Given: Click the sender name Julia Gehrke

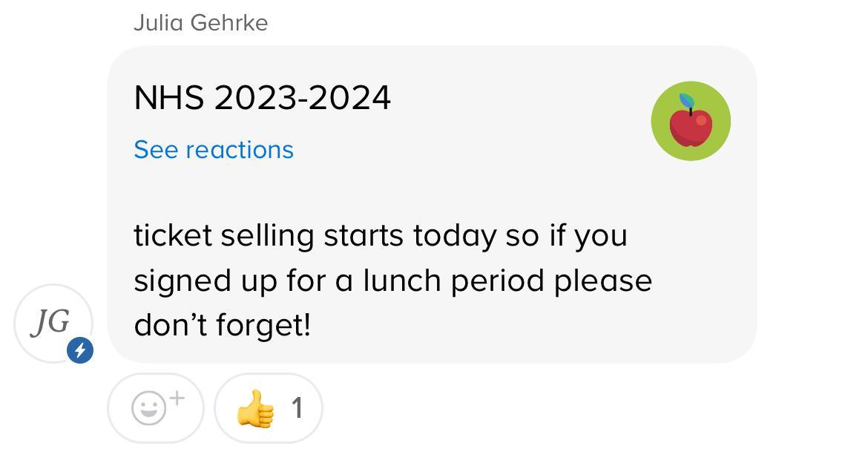Looking at the screenshot, I should tap(200, 23).
